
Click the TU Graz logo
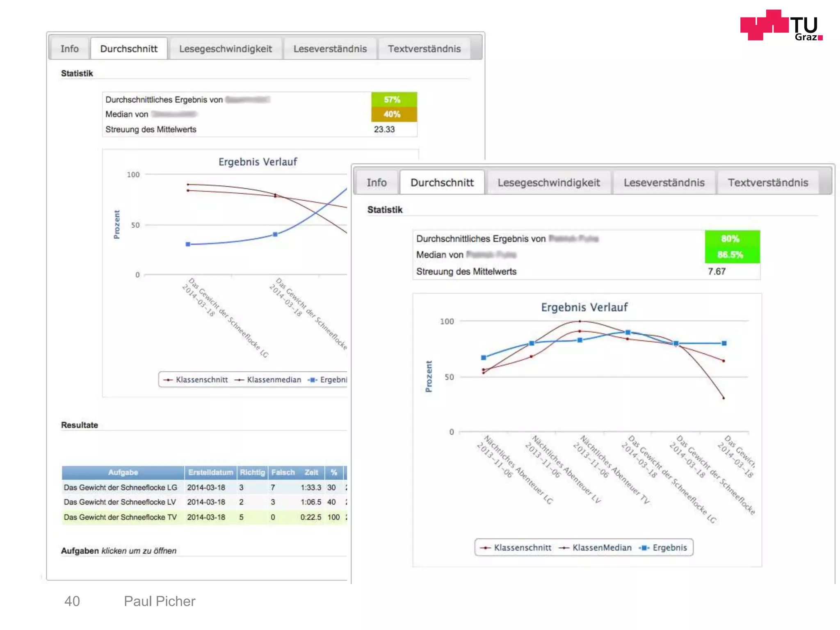pyautogui.click(x=781, y=25)
